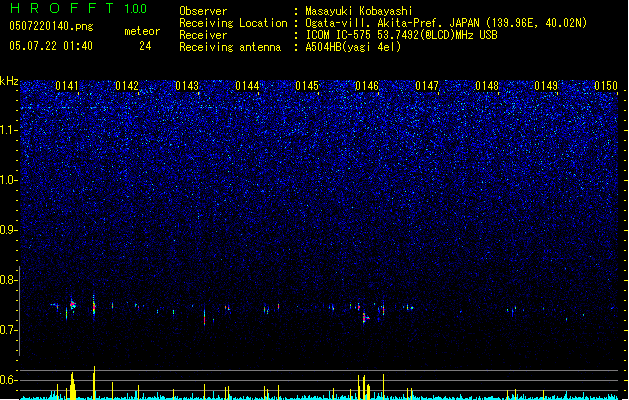Click the 0145 time marker

(307, 86)
